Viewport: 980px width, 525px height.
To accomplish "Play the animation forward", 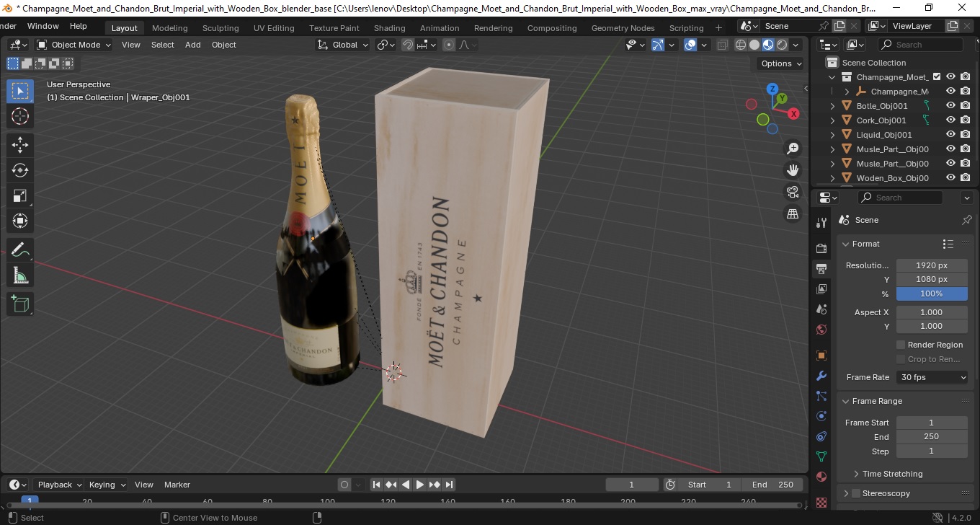I will [420, 485].
